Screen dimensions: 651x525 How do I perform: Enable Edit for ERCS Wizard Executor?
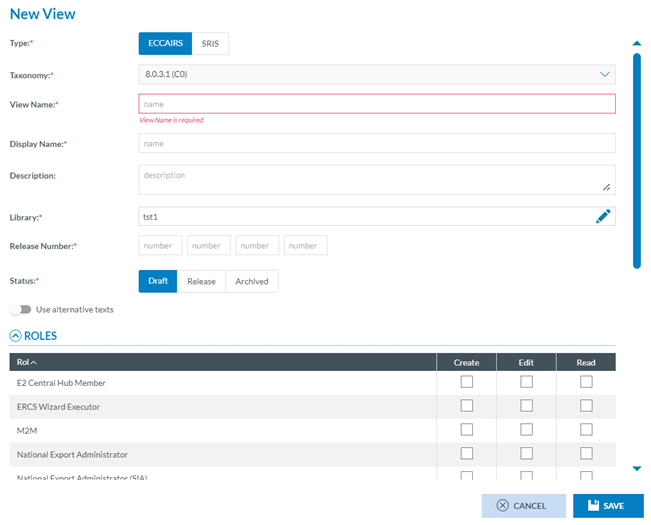[526, 406]
